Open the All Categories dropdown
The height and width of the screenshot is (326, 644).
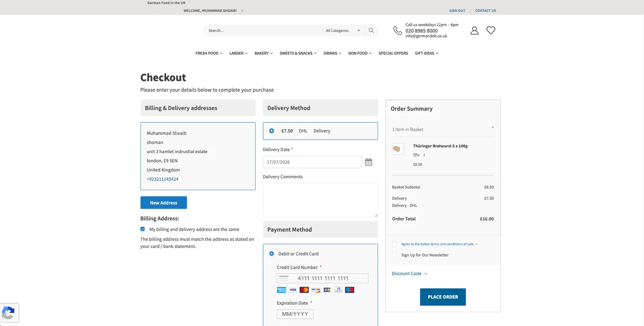[343, 31]
